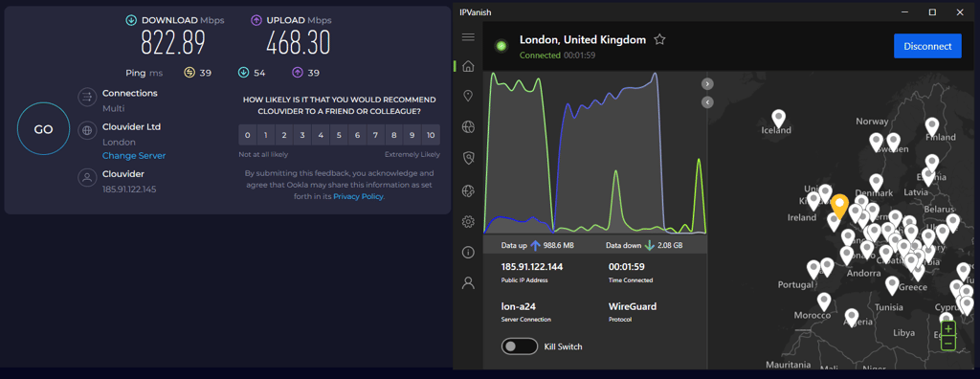
Task: Click the Disconnect button
Action: click(x=927, y=46)
